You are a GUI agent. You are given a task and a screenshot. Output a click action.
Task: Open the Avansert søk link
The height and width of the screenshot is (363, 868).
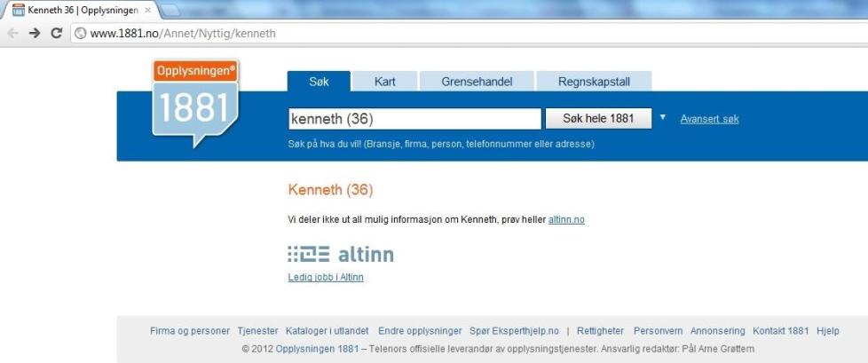[709, 119]
